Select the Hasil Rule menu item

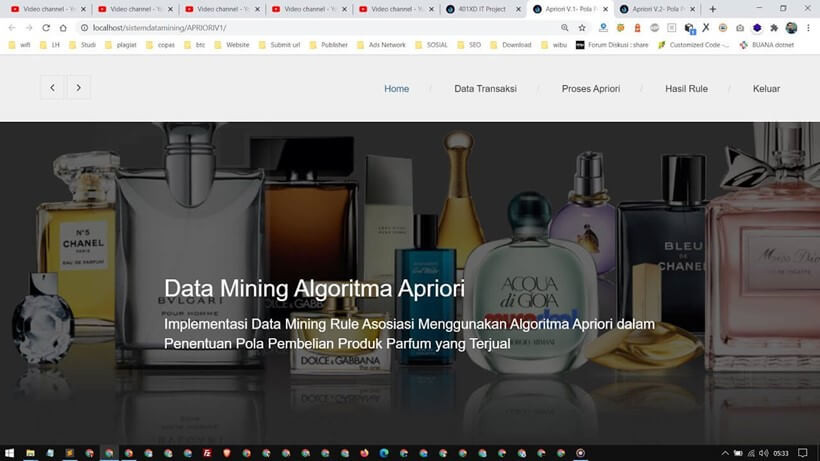click(x=686, y=89)
